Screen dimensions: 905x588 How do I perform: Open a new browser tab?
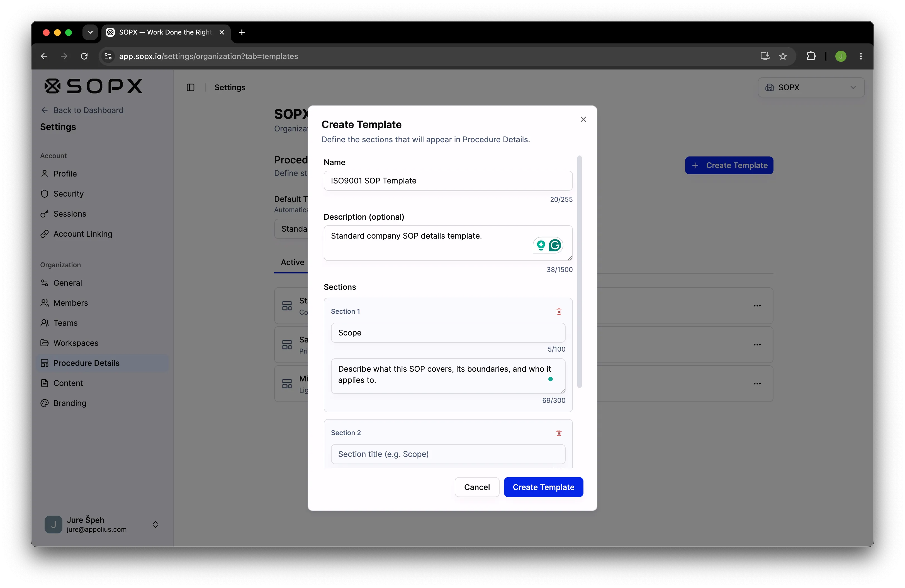coord(242,32)
